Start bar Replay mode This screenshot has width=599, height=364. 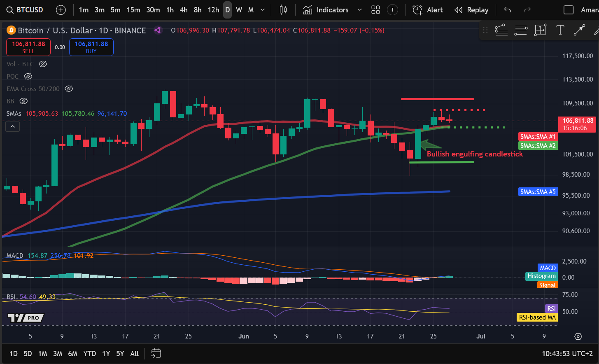(471, 10)
